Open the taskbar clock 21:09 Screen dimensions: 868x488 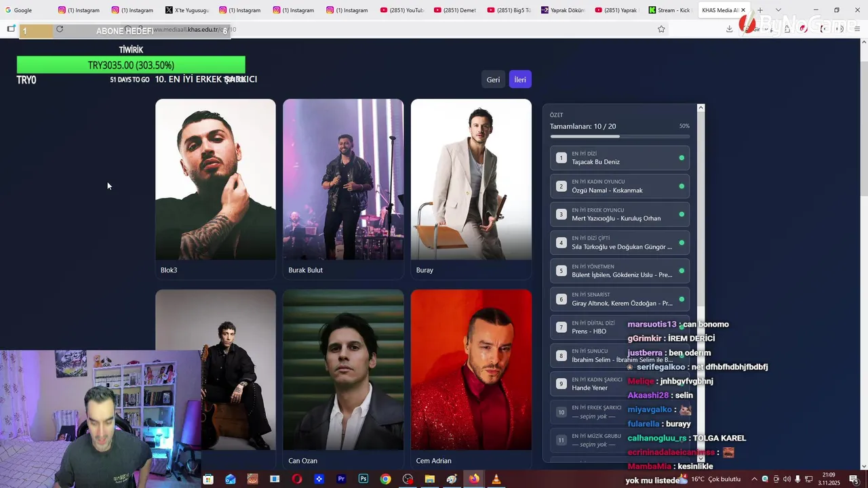[x=829, y=479]
